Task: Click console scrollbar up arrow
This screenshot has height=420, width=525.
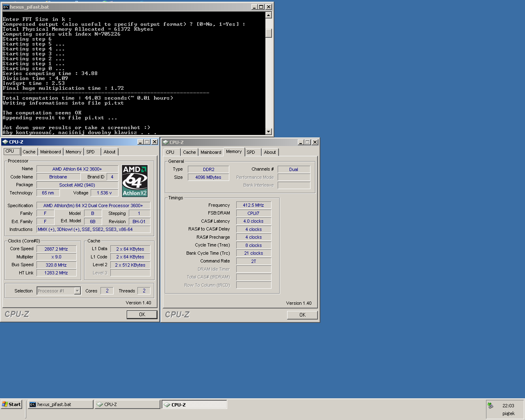Action: pos(269,15)
